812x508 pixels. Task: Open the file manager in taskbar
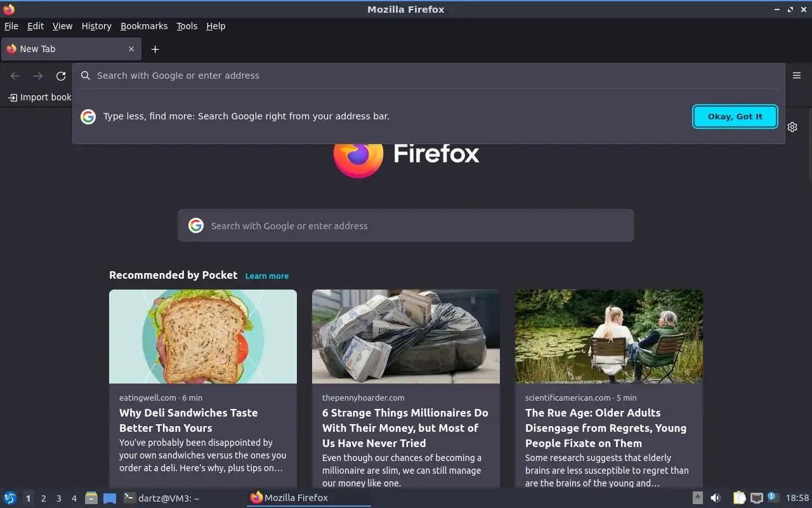tap(91, 498)
